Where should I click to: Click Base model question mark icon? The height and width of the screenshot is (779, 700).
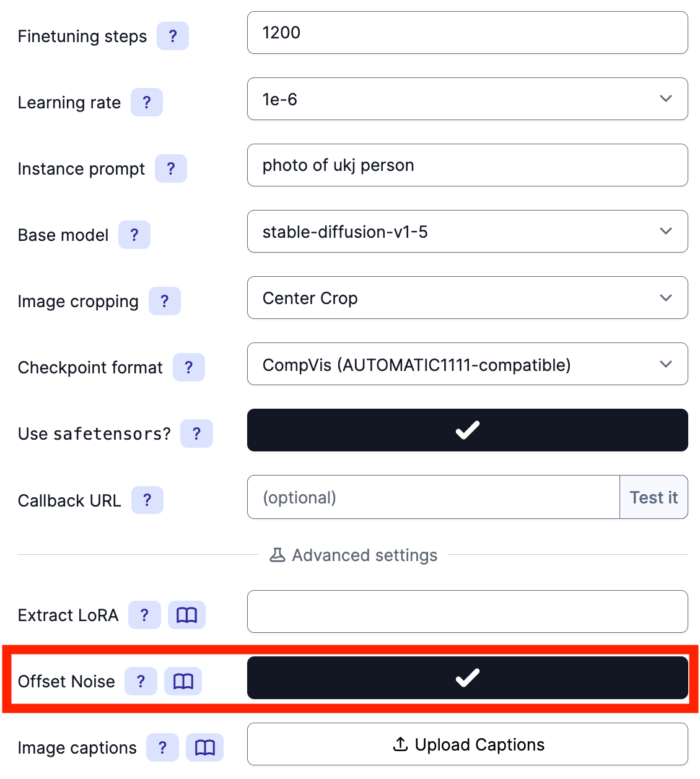(x=134, y=235)
